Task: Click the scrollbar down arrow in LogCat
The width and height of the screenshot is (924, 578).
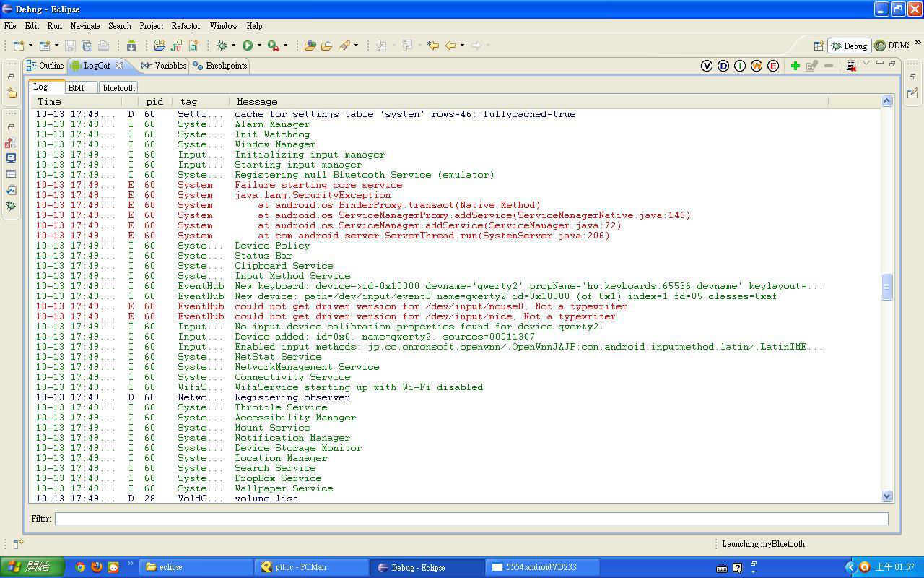Action: [x=886, y=496]
